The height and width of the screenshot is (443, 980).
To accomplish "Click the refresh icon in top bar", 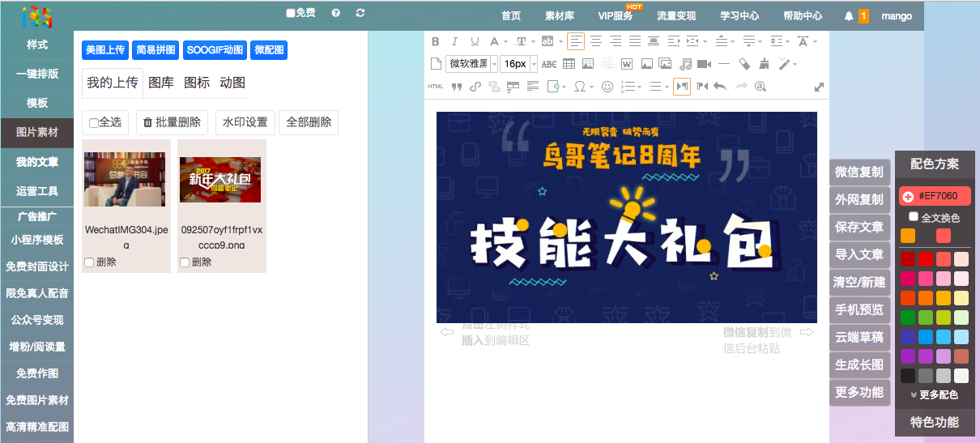I will (x=360, y=14).
